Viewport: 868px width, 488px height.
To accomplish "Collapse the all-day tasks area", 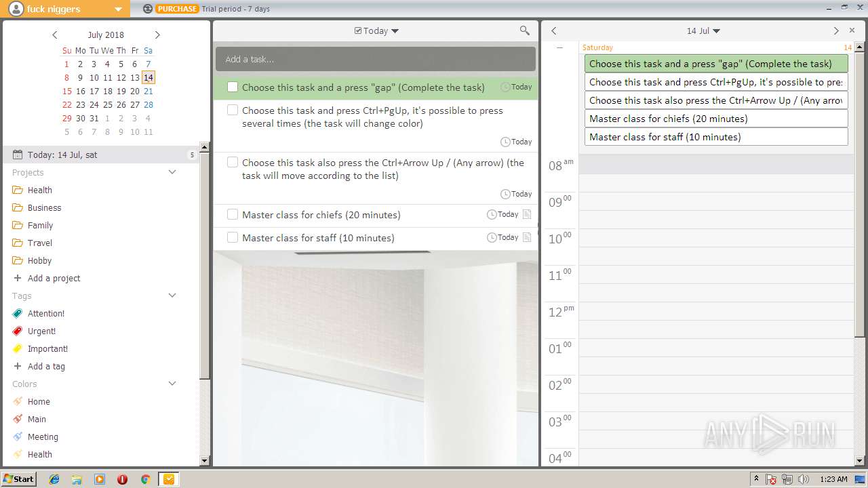I will click(x=559, y=47).
